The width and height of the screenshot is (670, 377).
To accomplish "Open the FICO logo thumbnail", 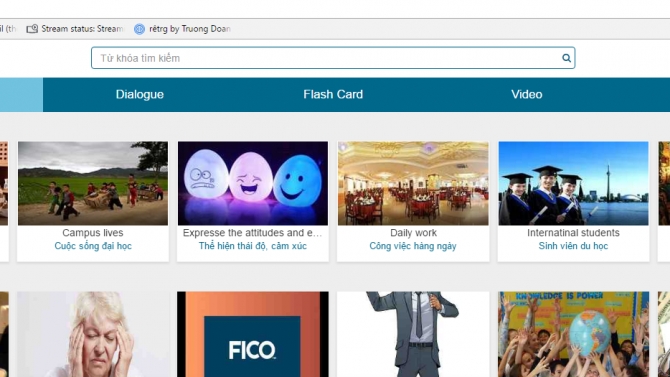I will pyautogui.click(x=253, y=334).
